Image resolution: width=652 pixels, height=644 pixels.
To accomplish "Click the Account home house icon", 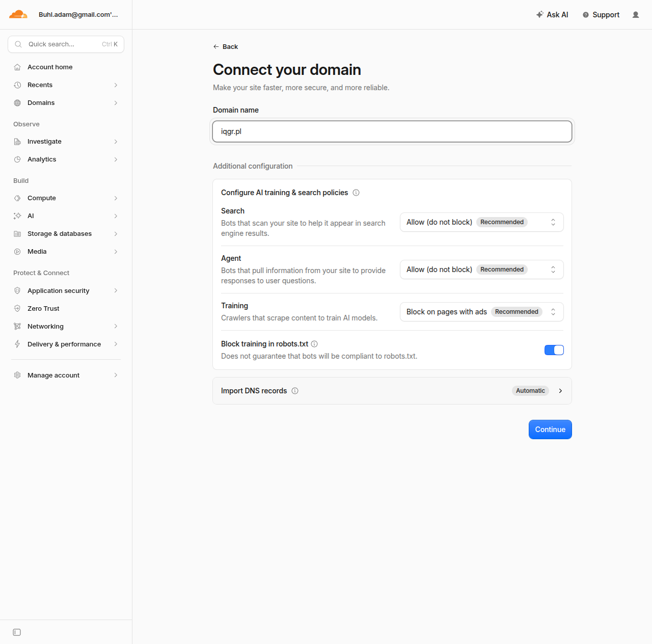I will pyautogui.click(x=17, y=67).
